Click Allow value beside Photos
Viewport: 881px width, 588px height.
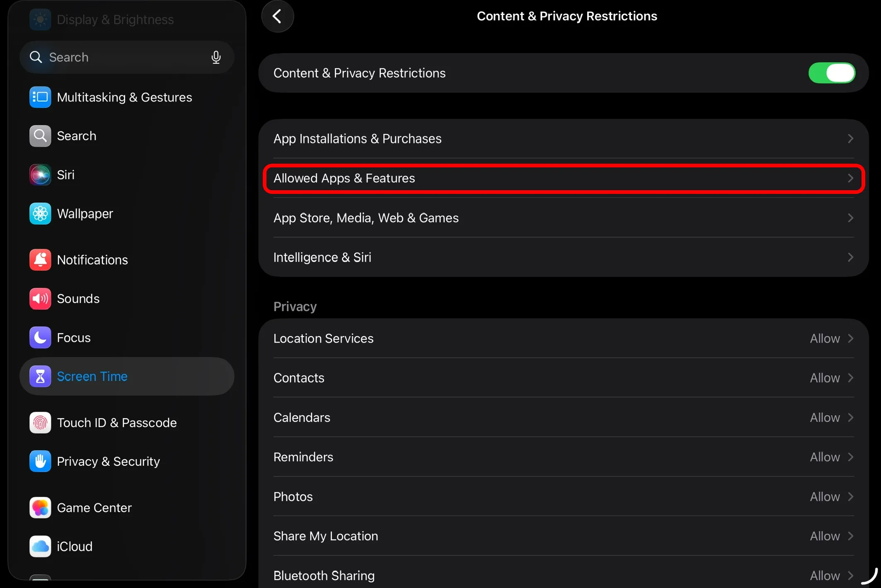(x=825, y=496)
